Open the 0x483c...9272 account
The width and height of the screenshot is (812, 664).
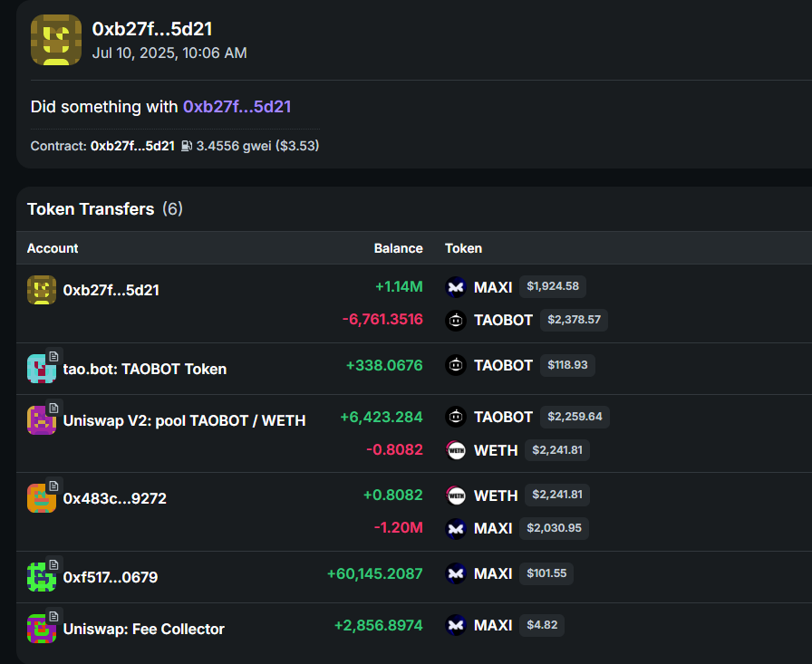(114, 498)
